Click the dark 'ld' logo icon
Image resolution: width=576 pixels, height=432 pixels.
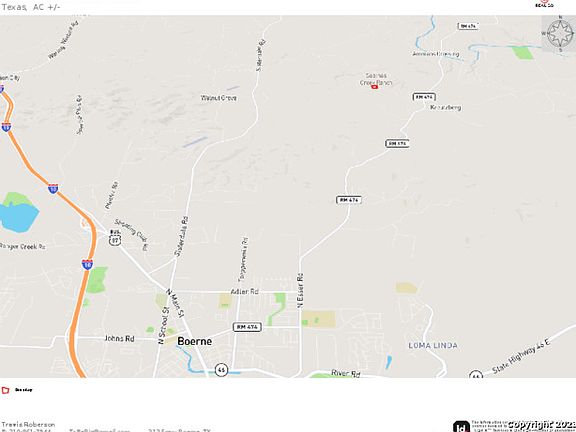(461, 426)
